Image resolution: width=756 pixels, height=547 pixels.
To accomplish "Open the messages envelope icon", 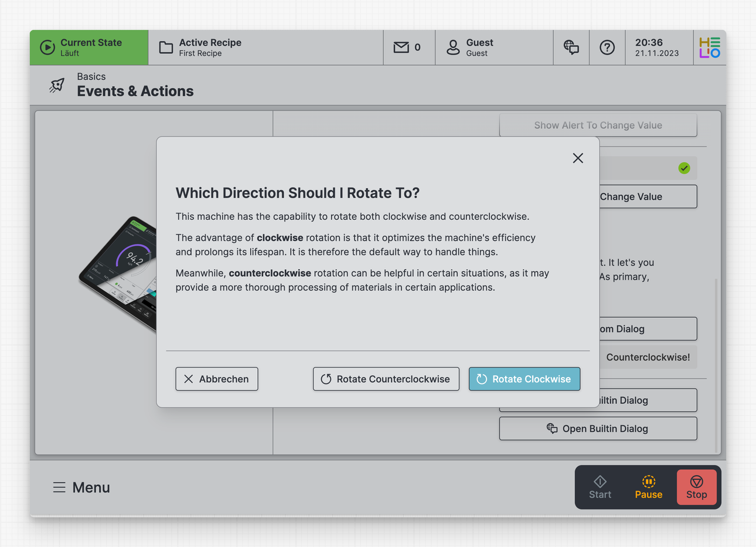I will 401,47.
